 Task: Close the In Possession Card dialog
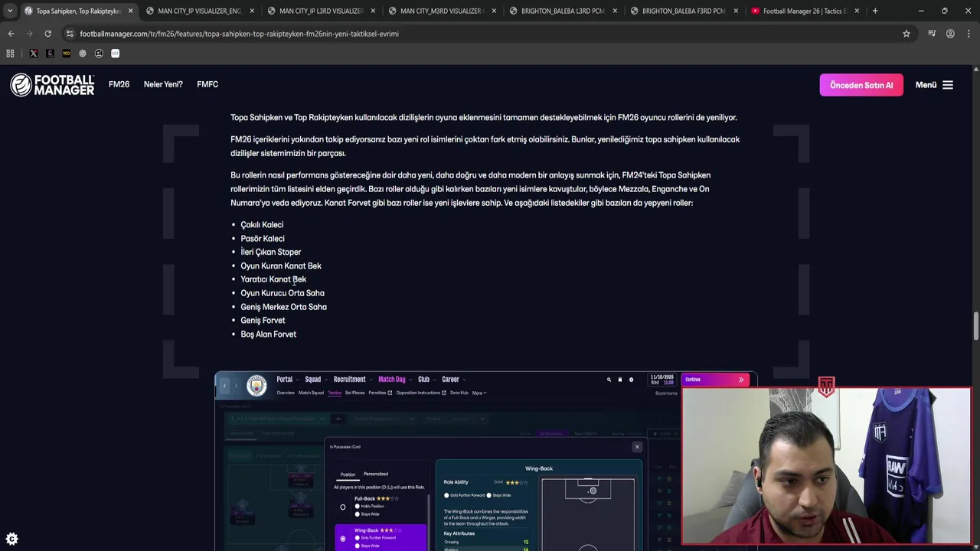pyautogui.click(x=637, y=447)
